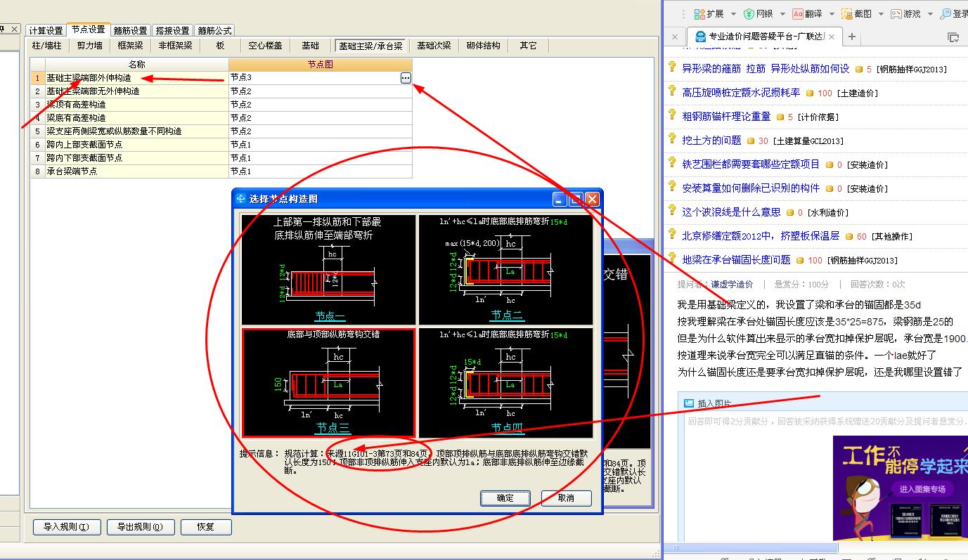Switch to the 专业造价问题答疑平台 browser tab
The height and width of the screenshot is (560, 968).
click(x=763, y=37)
